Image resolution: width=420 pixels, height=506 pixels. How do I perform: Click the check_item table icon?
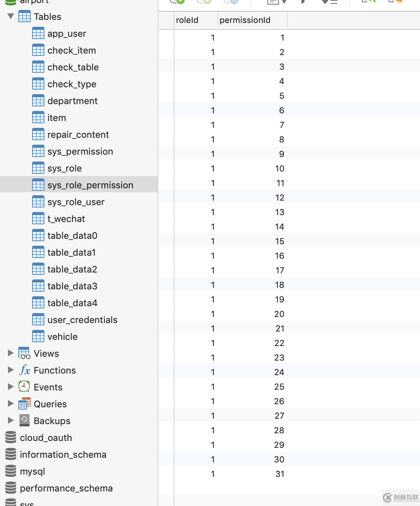point(38,50)
